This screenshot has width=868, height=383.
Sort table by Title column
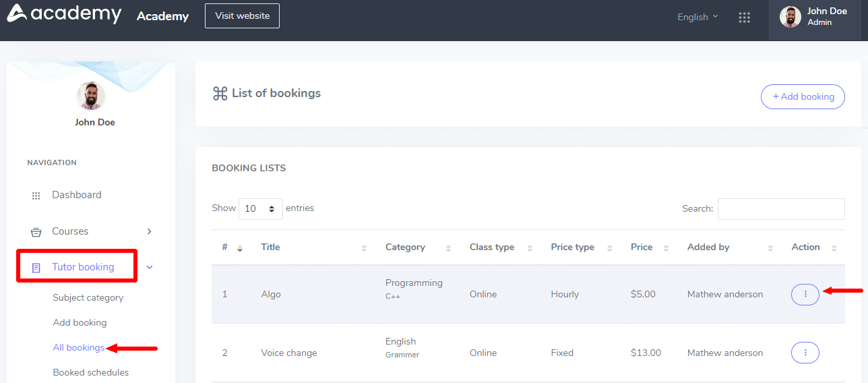(x=270, y=247)
